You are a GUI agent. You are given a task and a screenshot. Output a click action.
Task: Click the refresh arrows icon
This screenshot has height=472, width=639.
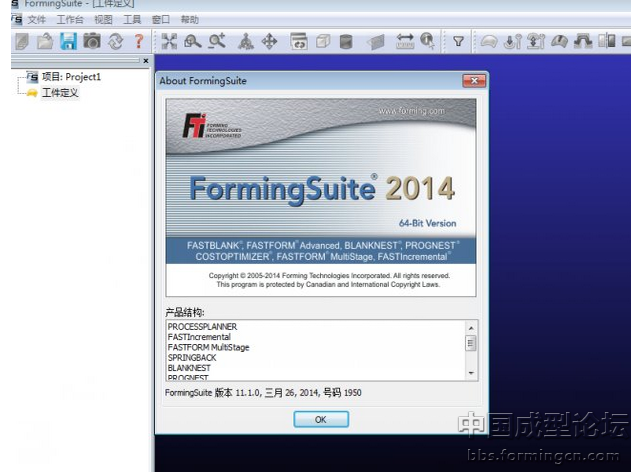pyautogui.click(x=116, y=41)
